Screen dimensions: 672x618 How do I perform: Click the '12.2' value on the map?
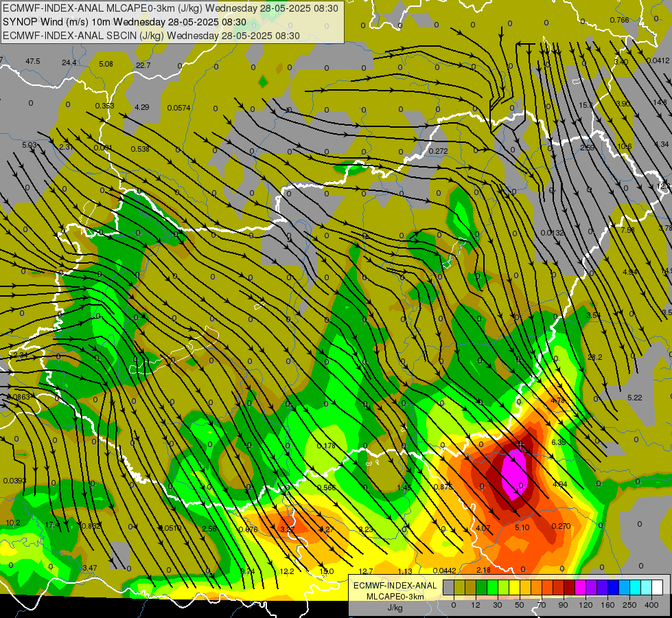(x=287, y=571)
